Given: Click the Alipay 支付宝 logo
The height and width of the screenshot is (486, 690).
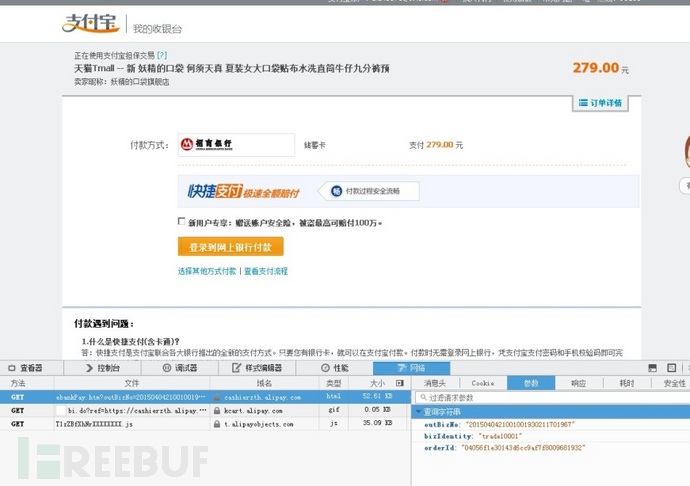Looking at the screenshot, I should [x=91, y=23].
